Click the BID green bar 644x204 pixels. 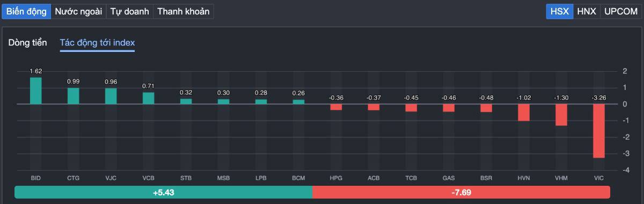point(36,90)
